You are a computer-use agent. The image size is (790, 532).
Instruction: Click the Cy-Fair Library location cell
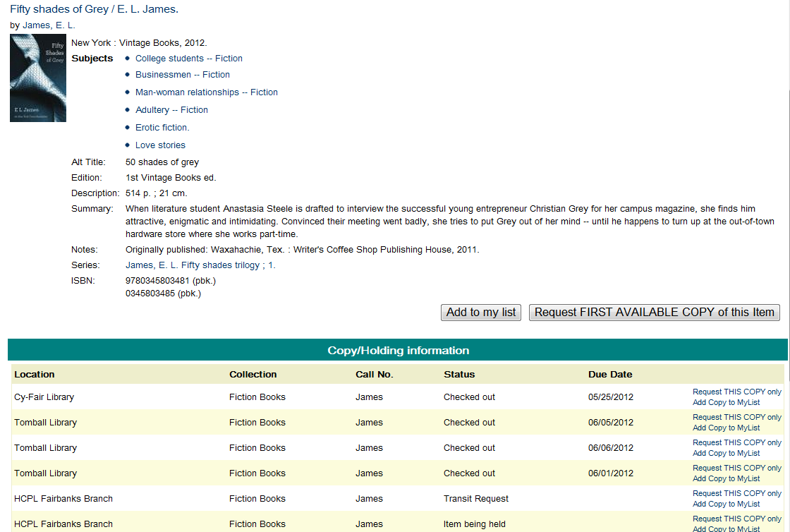click(44, 397)
